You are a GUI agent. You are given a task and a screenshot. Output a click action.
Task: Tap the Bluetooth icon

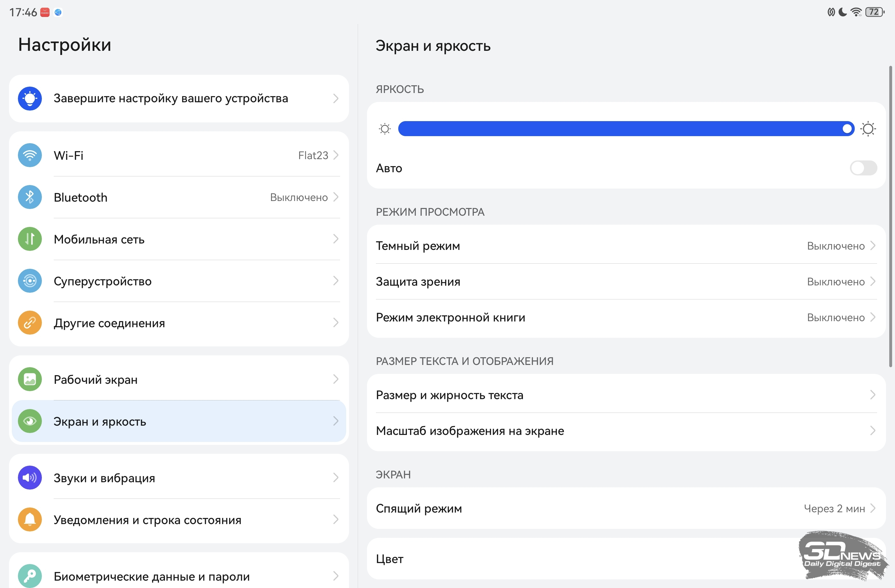(x=30, y=197)
